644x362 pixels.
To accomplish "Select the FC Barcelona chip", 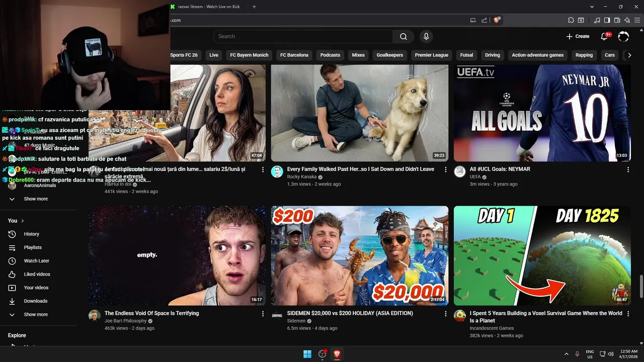I will click(294, 55).
